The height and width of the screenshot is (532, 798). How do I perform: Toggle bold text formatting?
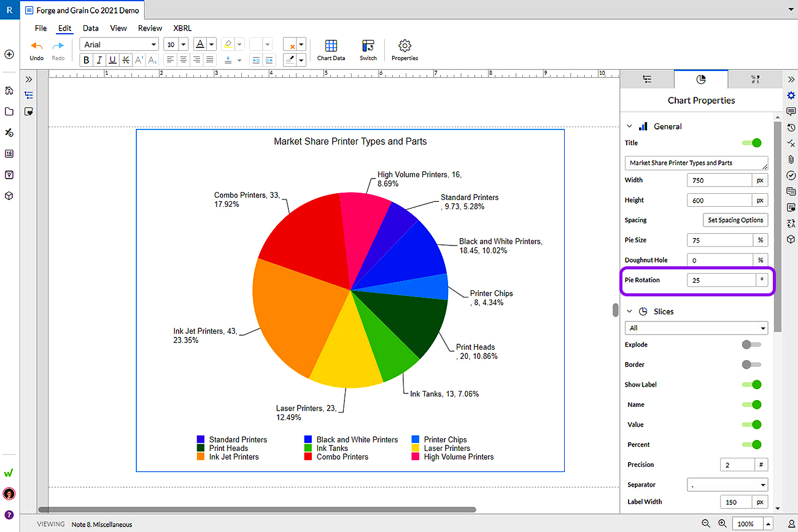click(86, 60)
